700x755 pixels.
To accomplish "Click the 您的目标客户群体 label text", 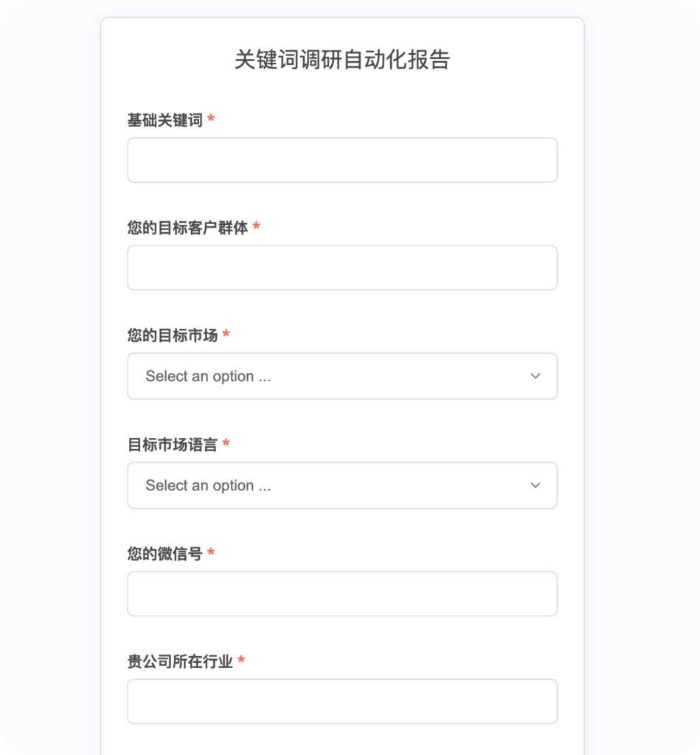I will (x=187, y=228).
